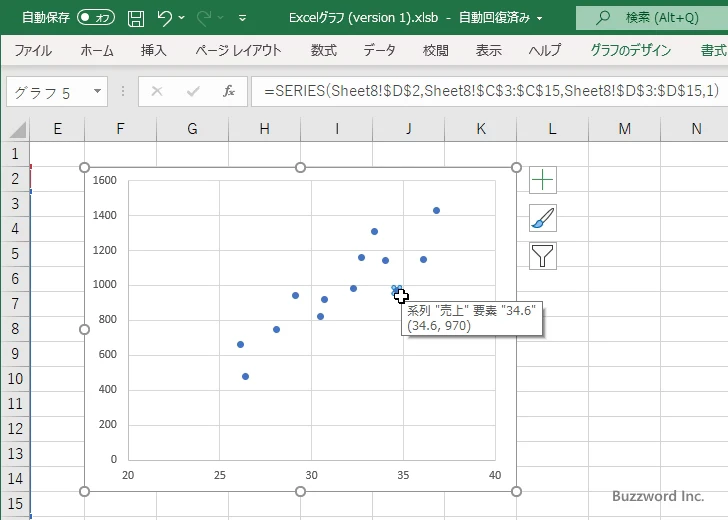728x520 pixels.
Task: Click the chart's bottom-right resize handle
Action: coord(516,491)
